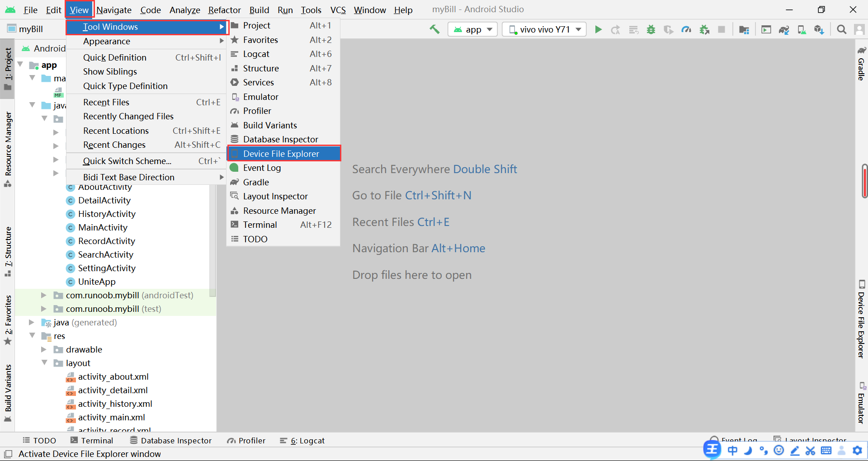Open the Terminal tab at bottom

click(92, 441)
